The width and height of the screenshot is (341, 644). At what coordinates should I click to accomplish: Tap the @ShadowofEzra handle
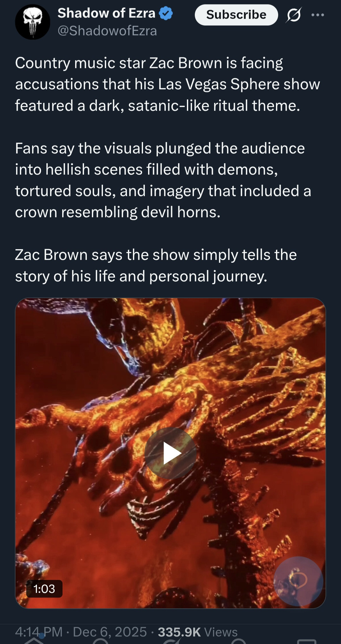click(107, 31)
